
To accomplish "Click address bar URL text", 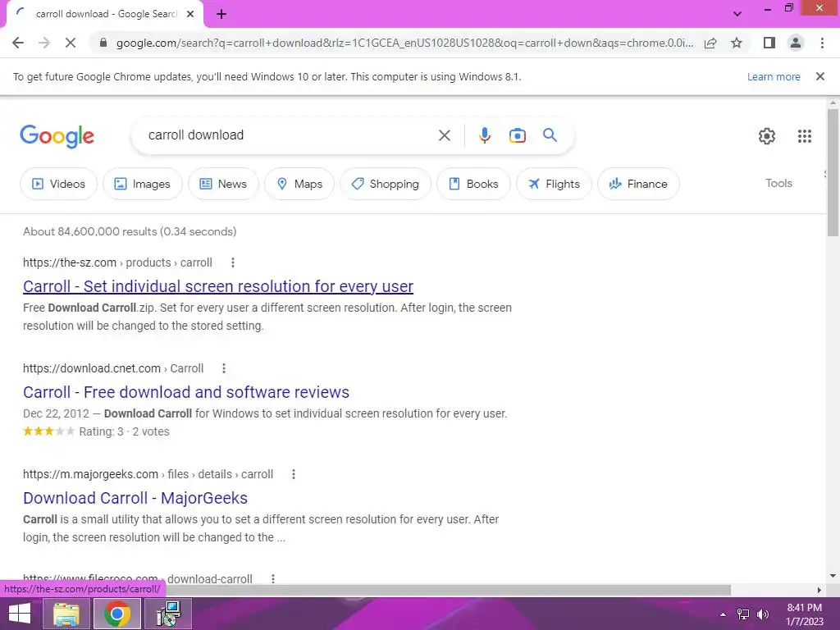I will click(404, 43).
